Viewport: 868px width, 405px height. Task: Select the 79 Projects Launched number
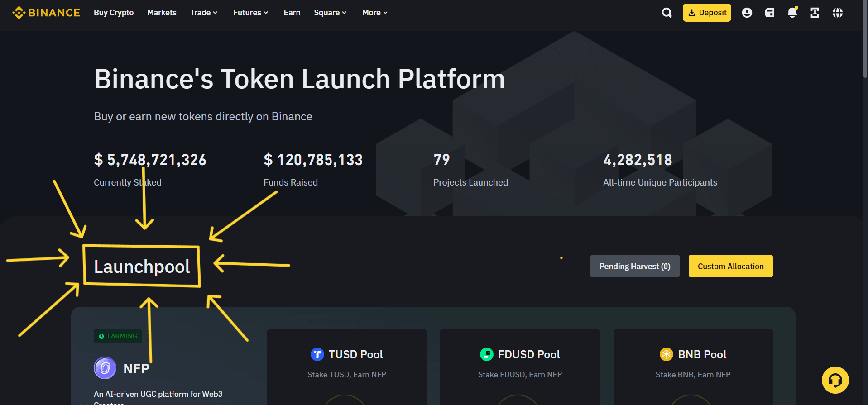(x=441, y=160)
